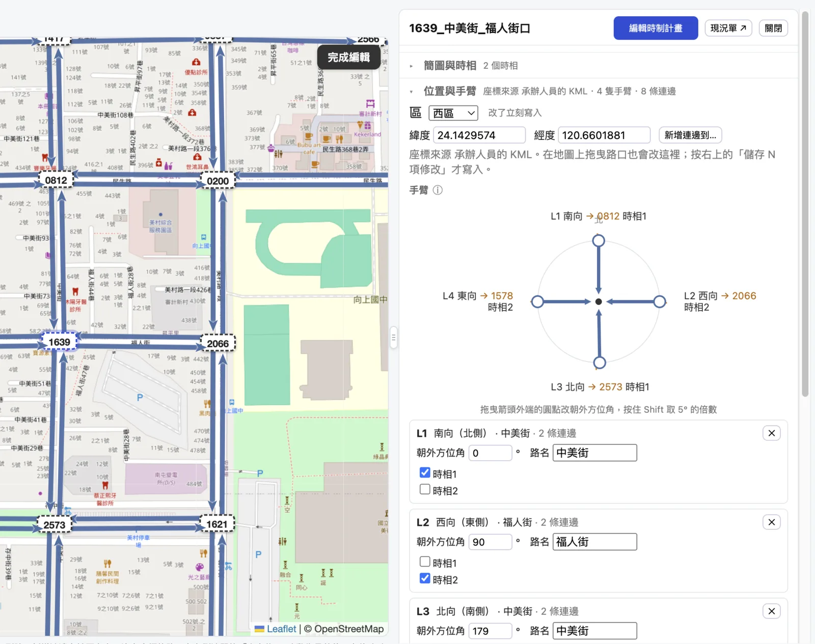Click L3 路名 field with 中美街
815x644 pixels.
595,631
